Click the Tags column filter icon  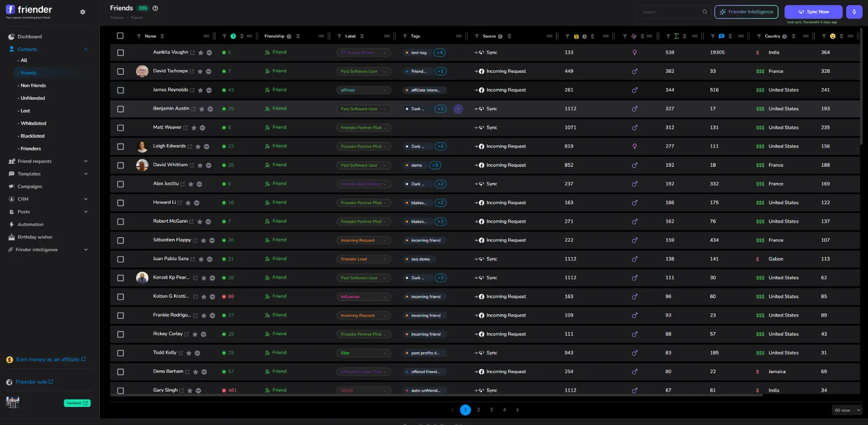coord(405,36)
